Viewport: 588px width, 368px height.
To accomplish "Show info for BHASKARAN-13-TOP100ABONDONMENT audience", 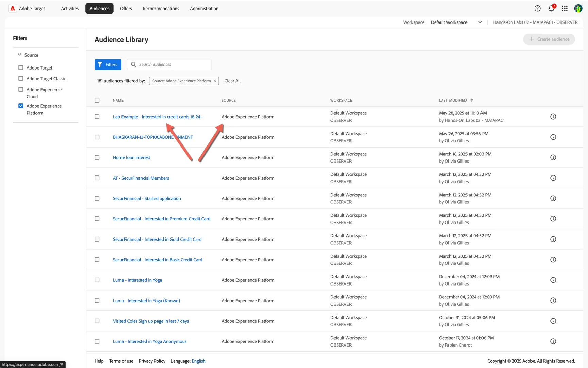I will coord(553,137).
